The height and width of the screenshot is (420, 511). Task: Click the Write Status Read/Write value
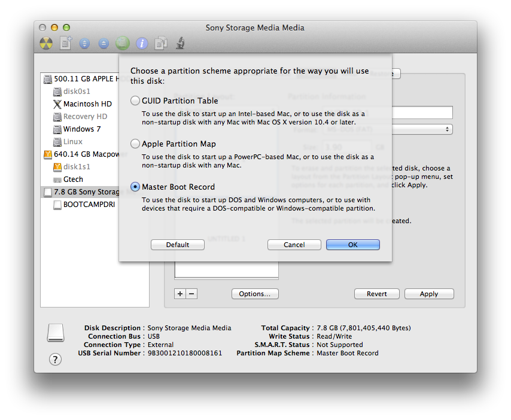click(334, 336)
